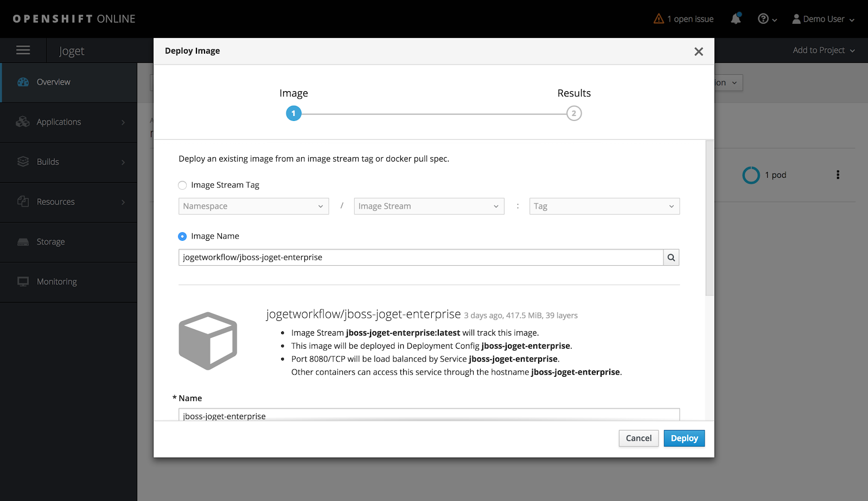Click the warning triangle open issue icon

coord(659,19)
